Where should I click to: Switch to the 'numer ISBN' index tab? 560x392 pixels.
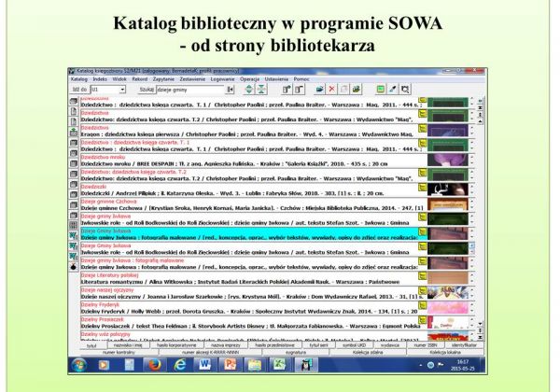coord(425,345)
